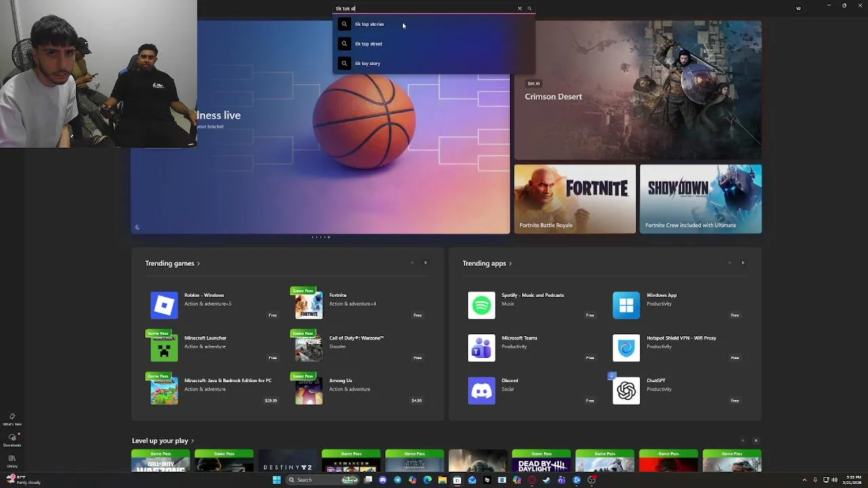The width and height of the screenshot is (868, 488).
Task: Open the VJ profile account icon
Action: point(798,9)
